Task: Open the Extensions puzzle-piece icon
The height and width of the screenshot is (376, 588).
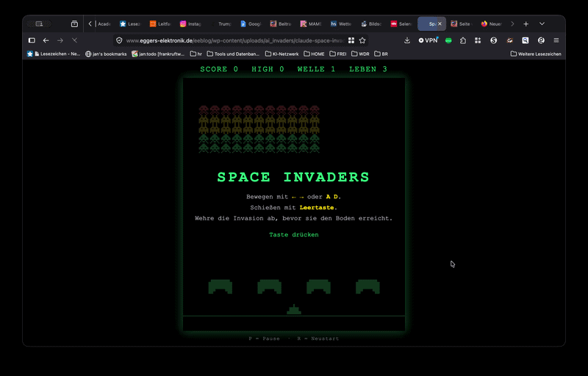Action: (463, 40)
